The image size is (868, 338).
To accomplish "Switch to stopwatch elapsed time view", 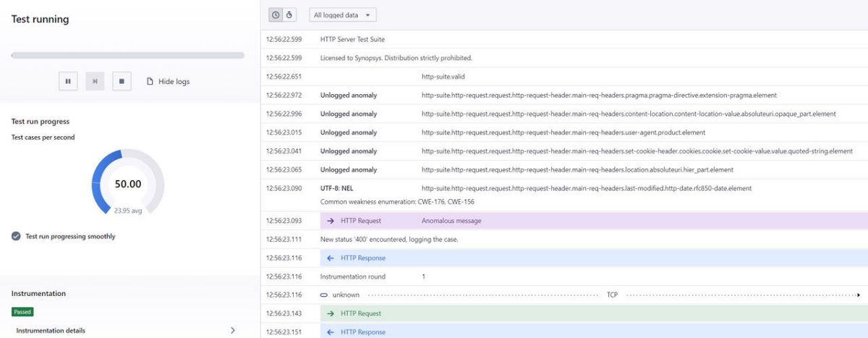I will click(289, 14).
